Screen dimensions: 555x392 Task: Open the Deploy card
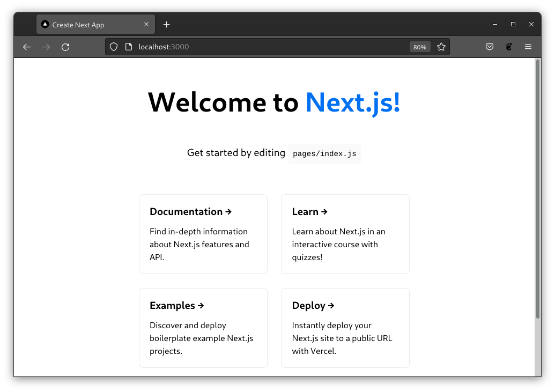tap(345, 328)
